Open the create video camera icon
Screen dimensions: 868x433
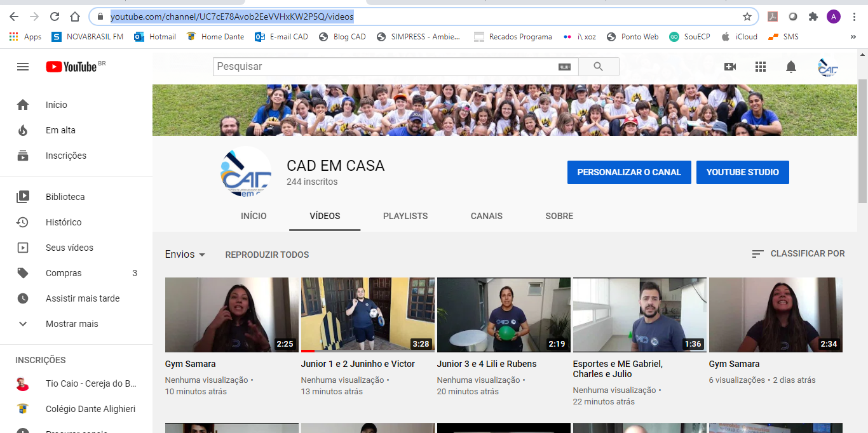(x=730, y=67)
